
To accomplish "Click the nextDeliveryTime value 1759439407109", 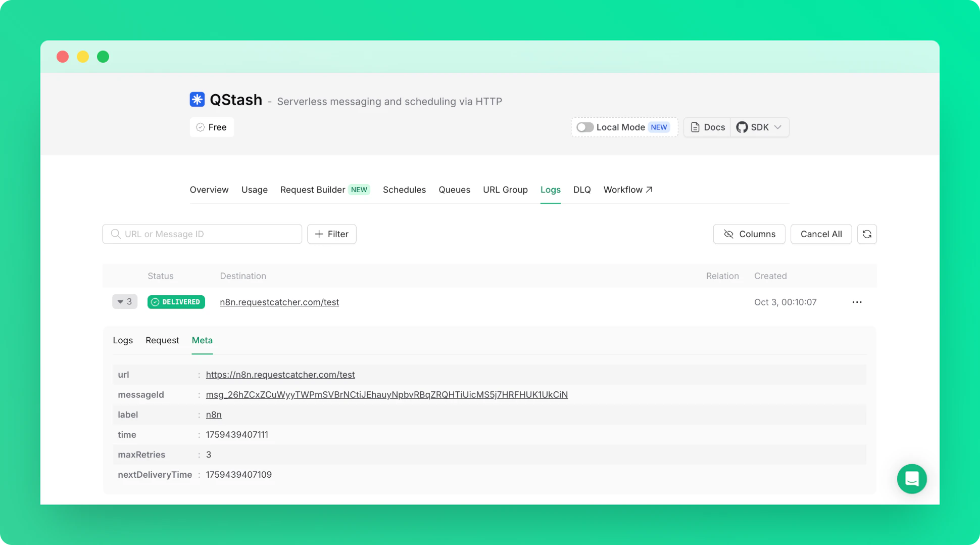I will point(239,474).
